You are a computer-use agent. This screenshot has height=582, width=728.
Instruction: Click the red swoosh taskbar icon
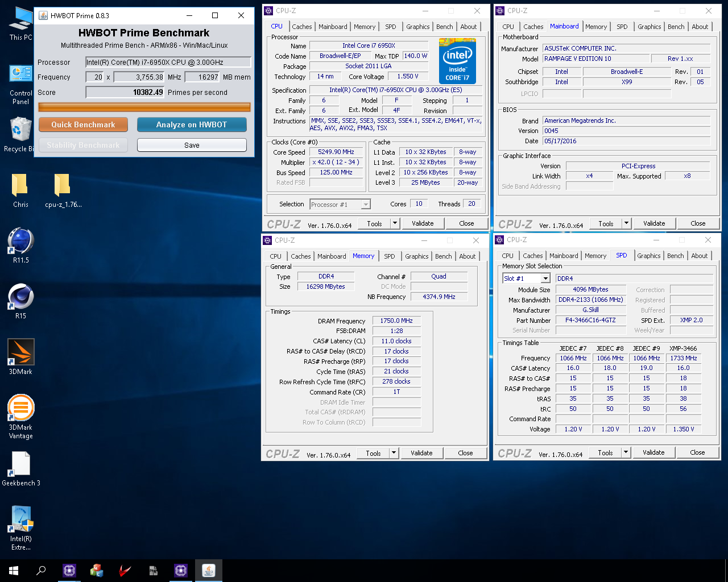click(x=125, y=570)
